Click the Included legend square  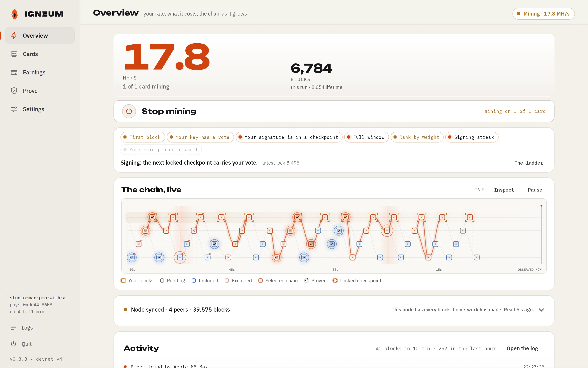[x=194, y=281]
